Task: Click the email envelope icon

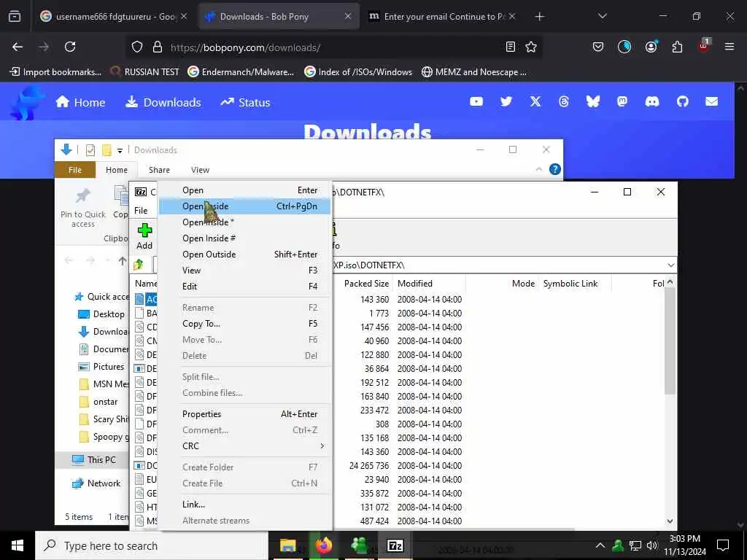Action: (x=712, y=101)
